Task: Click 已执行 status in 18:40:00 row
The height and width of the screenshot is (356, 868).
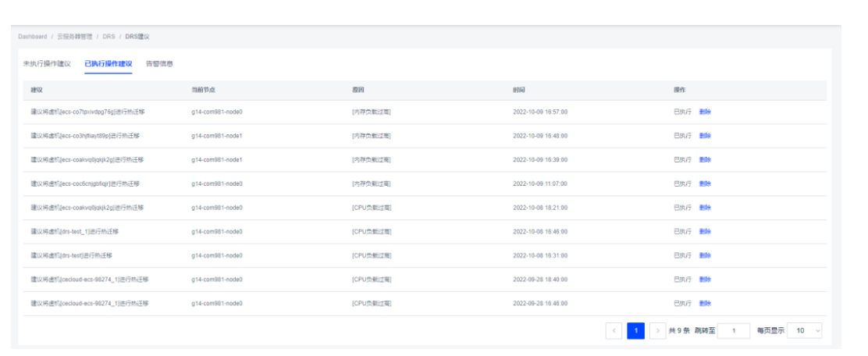Action: pos(682,279)
